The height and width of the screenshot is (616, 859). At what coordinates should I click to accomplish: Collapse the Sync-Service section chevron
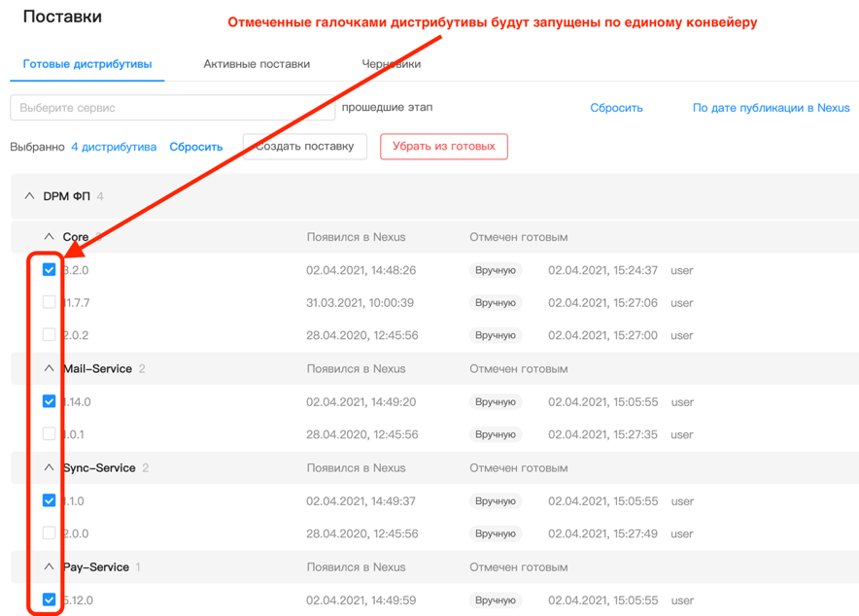tap(49, 468)
